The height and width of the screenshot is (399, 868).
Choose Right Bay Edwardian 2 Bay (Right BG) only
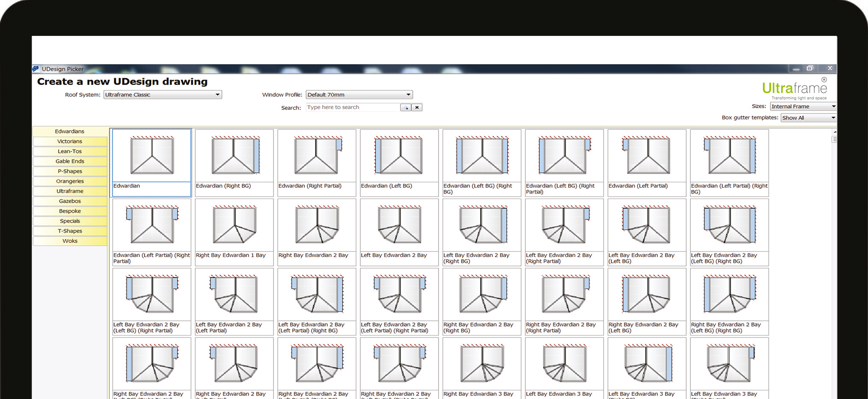[482, 302]
